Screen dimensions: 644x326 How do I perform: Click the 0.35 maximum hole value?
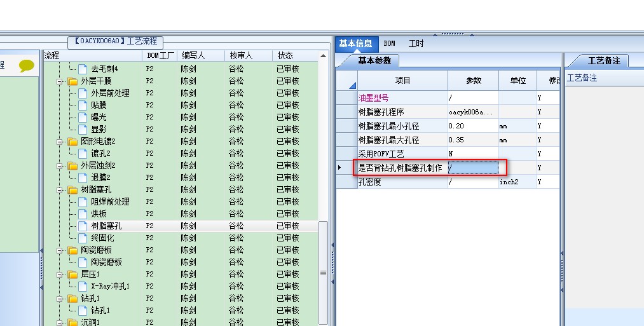pyautogui.click(x=473, y=140)
